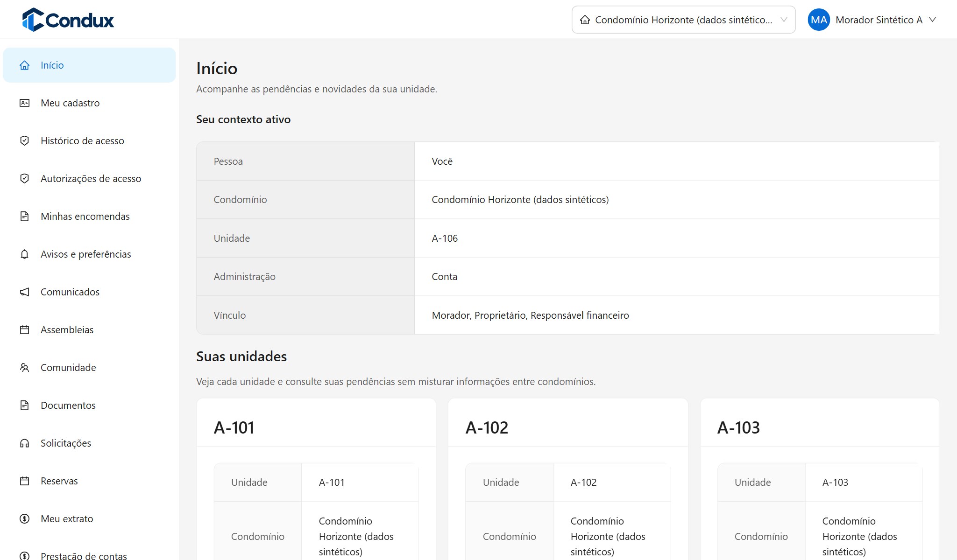This screenshot has height=560, width=957.
Task: Open Solicitações section
Action: click(x=89, y=443)
